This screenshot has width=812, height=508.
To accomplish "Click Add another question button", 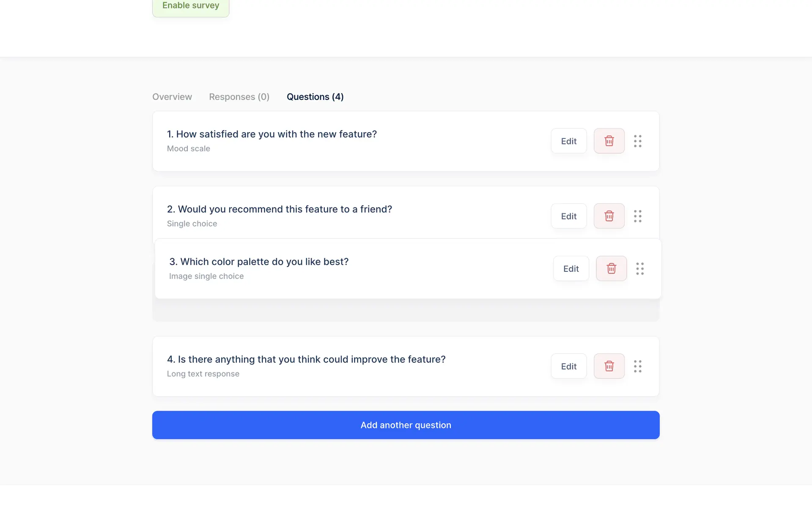I will tap(406, 425).
